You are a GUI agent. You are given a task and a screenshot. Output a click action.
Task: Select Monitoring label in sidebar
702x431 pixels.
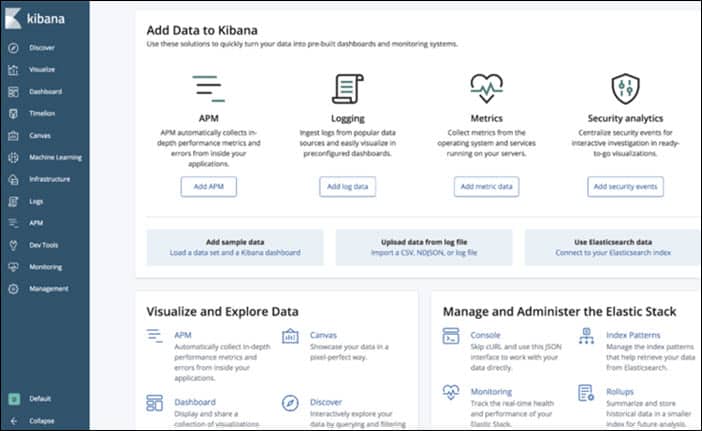(x=46, y=267)
